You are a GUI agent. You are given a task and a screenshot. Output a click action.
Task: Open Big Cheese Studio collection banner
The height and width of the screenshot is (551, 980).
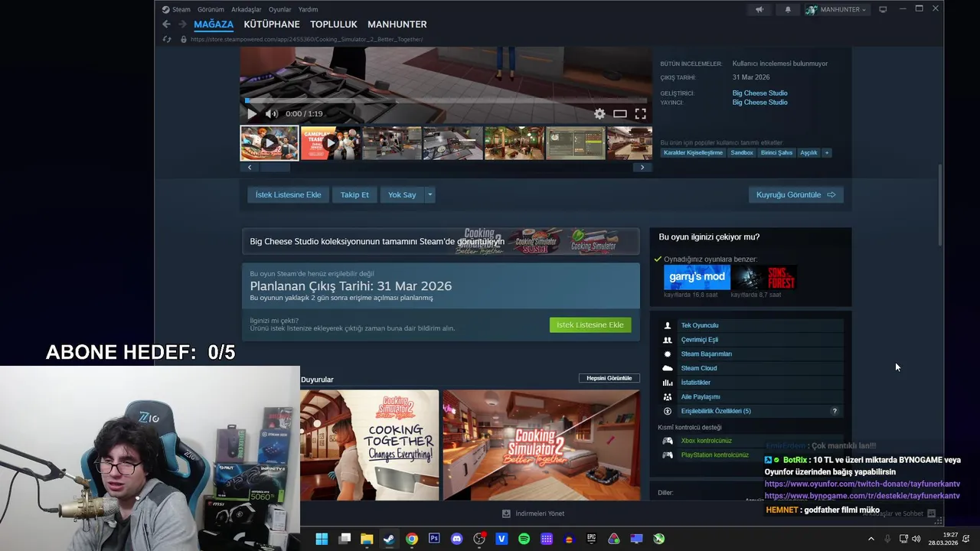440,241
